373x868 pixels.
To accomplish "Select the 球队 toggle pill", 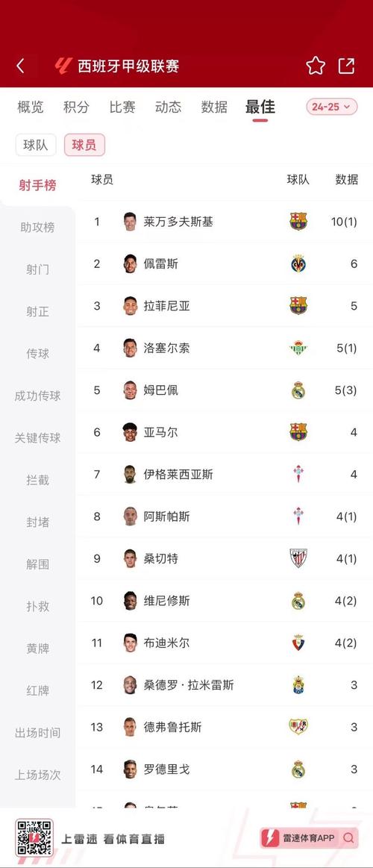I will [x=36, y=145].
